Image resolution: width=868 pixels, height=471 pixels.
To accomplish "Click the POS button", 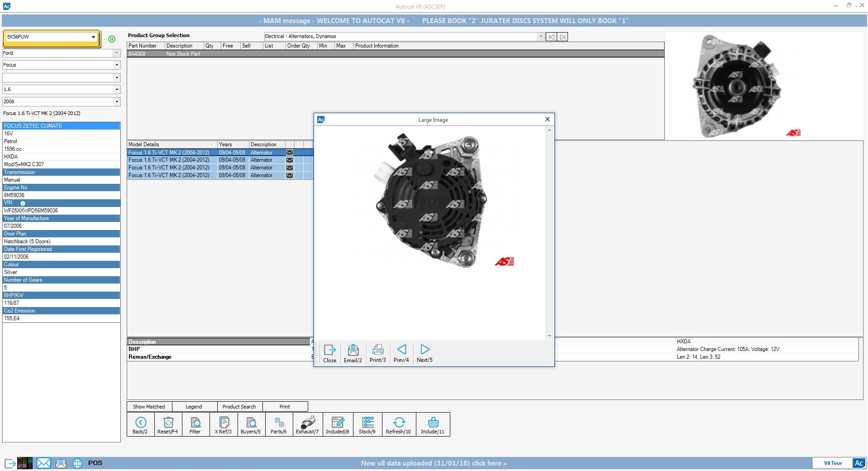I will (95, 463).
